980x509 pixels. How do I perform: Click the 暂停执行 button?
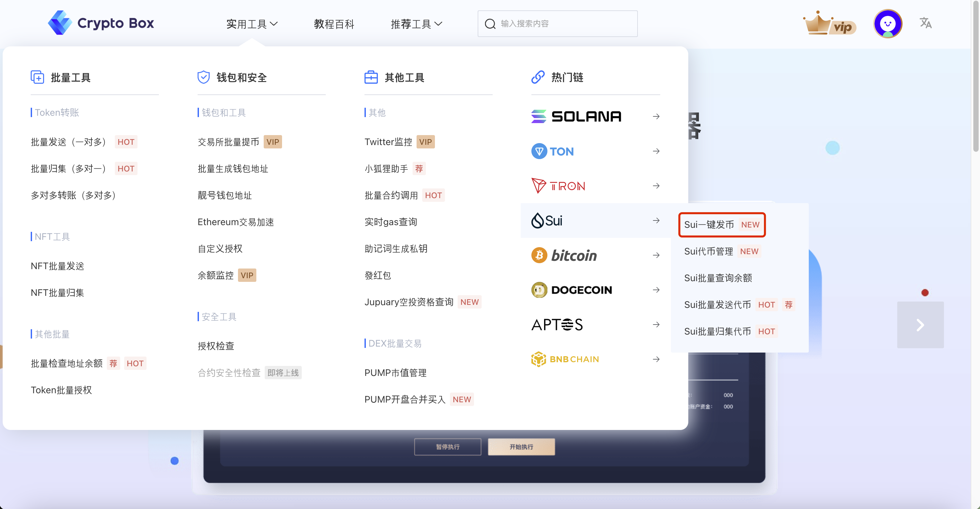448,447
